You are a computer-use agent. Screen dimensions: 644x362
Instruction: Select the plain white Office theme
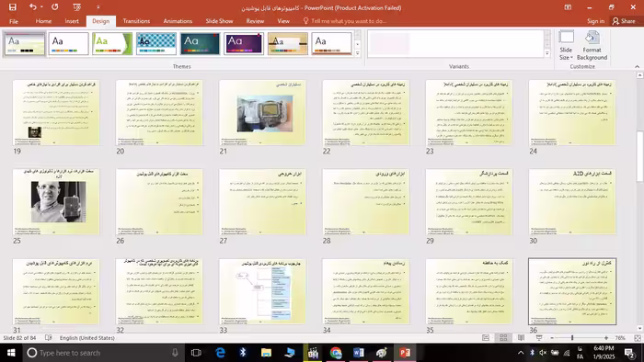tap(69, 43)
